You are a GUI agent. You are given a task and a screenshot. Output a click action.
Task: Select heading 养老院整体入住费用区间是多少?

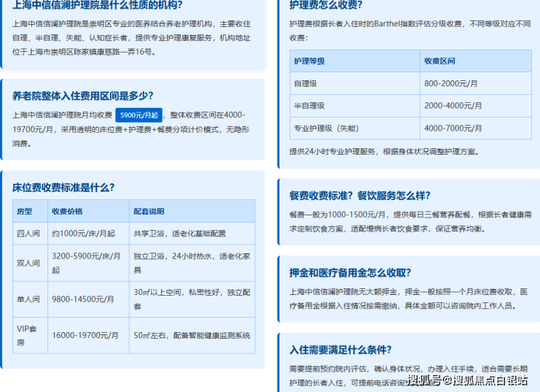pos(82,96)
